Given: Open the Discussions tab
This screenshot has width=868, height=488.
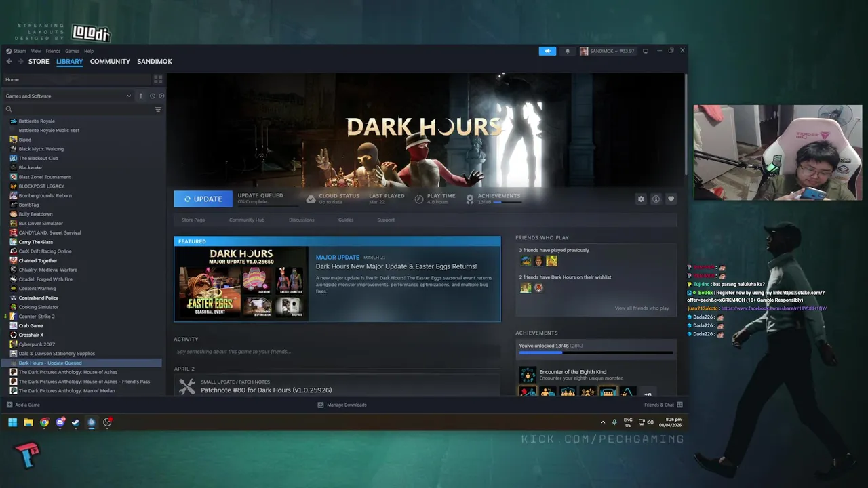Looking at the screenshot, I should 301,220.
